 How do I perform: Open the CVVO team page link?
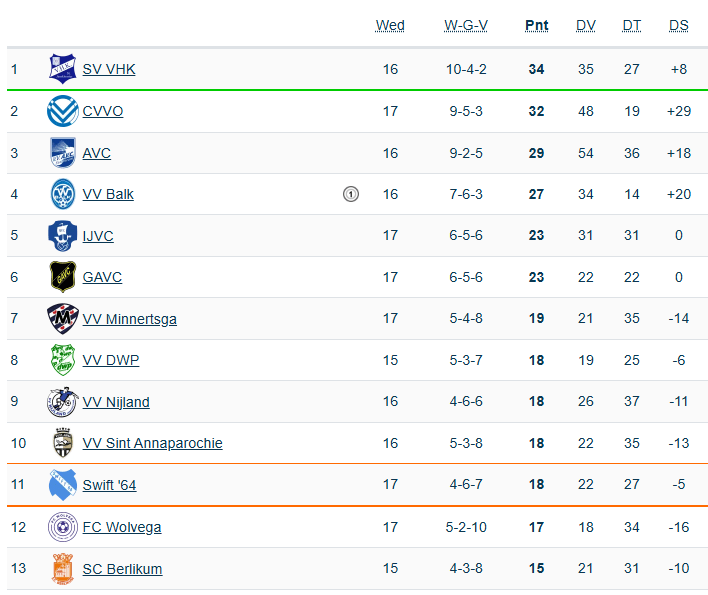click(103, 111)
